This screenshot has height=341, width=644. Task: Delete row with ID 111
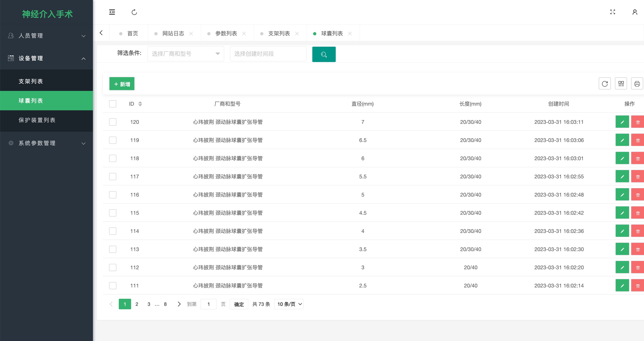tap(638, 285)
